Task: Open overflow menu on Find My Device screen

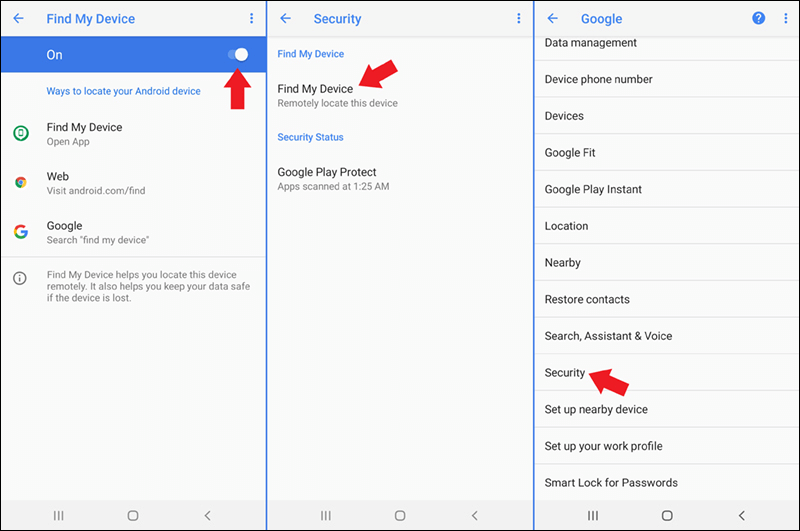Action: pos(252,18)
